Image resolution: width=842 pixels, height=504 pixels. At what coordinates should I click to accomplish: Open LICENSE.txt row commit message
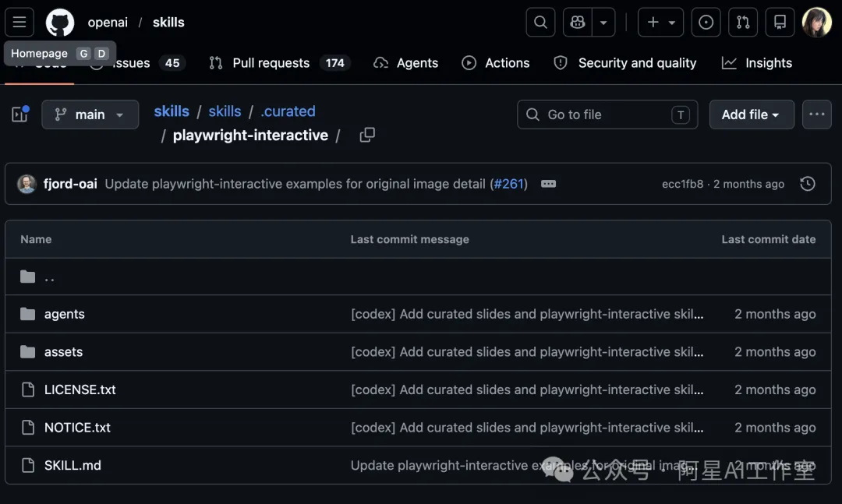click(527, 389)
